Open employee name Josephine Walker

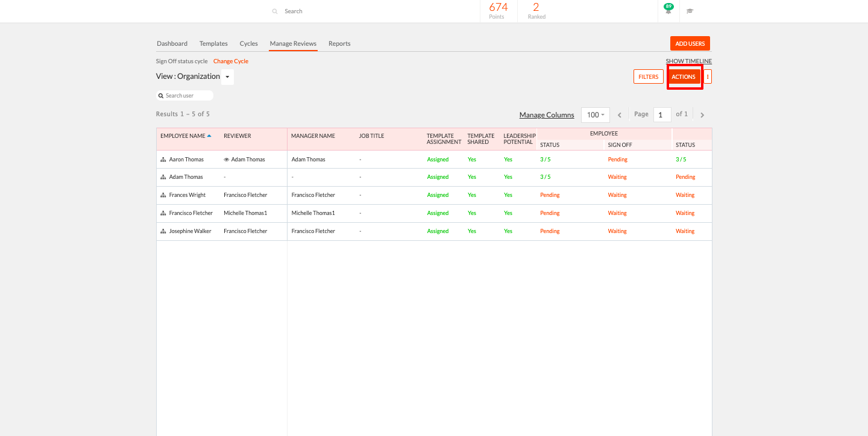[190, 231]
